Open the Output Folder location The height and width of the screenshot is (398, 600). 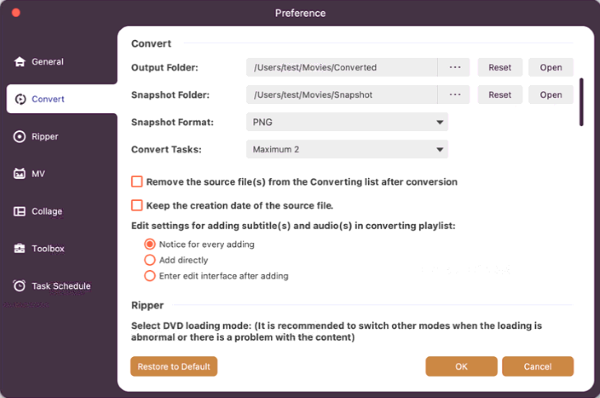tap(551, 67)
